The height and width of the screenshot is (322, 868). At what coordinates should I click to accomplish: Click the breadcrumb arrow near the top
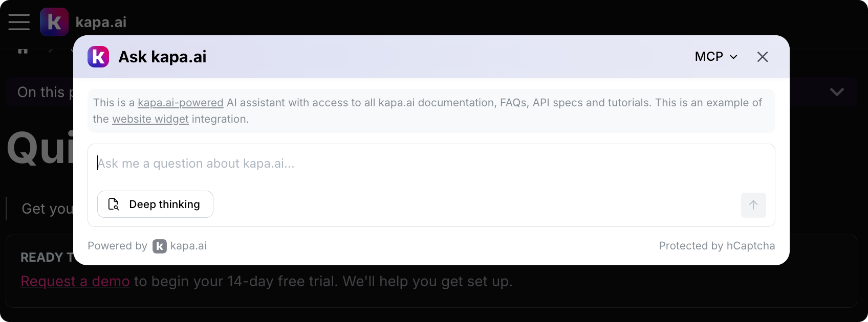coord(50,50)
